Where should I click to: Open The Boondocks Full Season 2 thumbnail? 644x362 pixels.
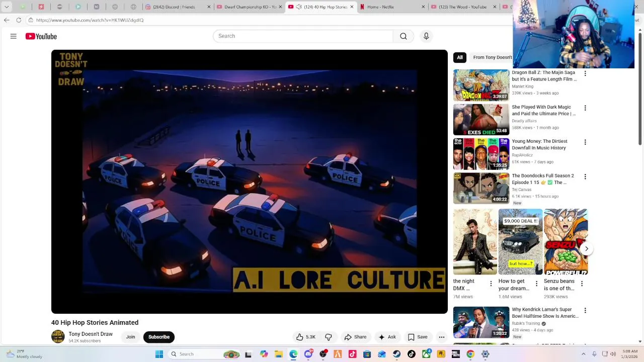tap(481, 188)
